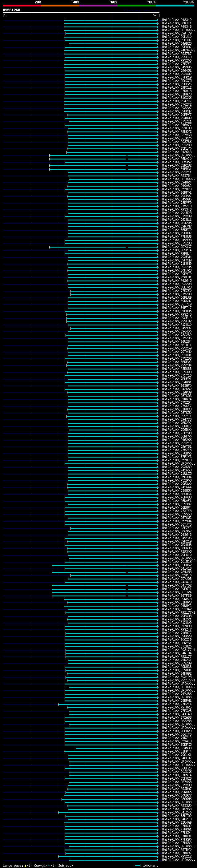
Task: Click the '=100char.' scale legend
Action: tap(150, 865)
